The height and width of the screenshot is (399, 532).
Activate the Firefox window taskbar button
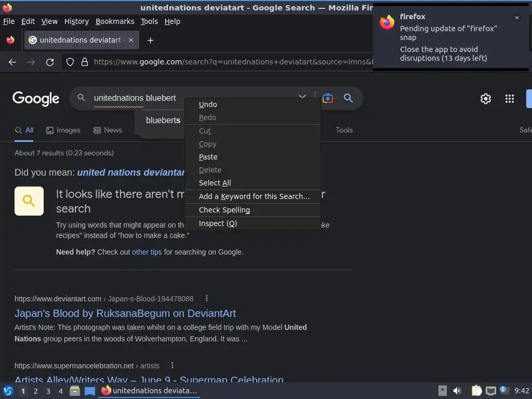[x=149, y=391]
